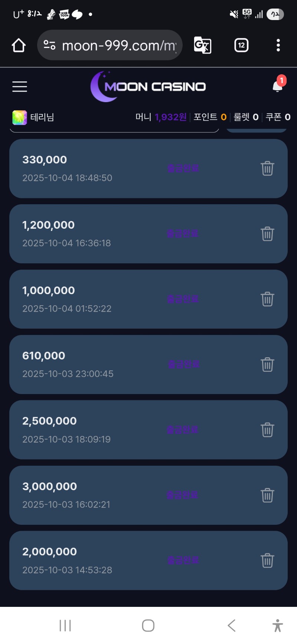Open Chrome three-dot overflow menu
This screenshot has height=644, width=297.
point(278,45)
